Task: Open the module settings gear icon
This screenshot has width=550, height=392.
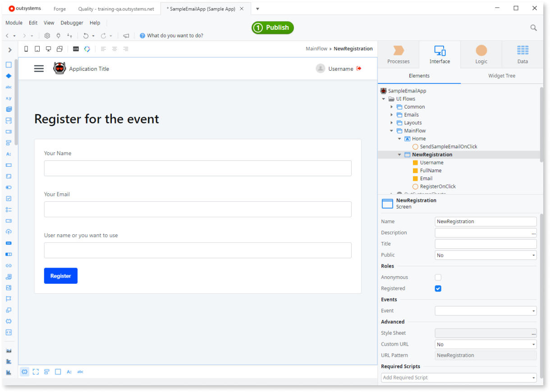Action: (47, 36)
